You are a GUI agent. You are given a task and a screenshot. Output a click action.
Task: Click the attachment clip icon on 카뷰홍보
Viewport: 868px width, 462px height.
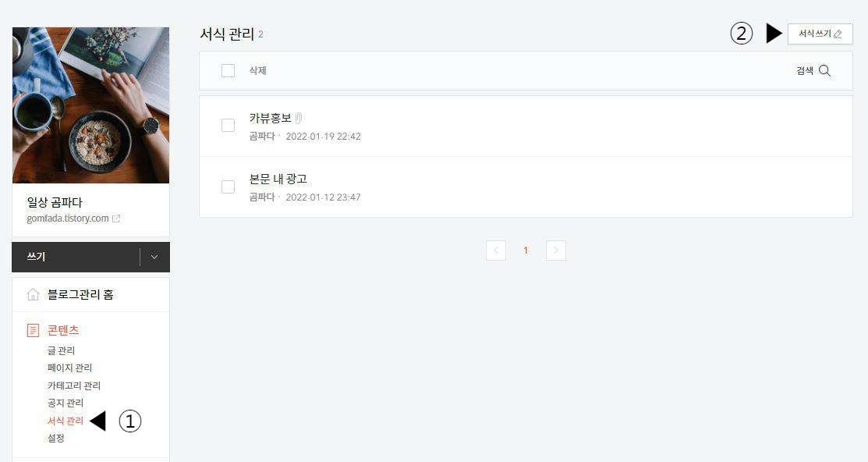click(x=297, y=117)
